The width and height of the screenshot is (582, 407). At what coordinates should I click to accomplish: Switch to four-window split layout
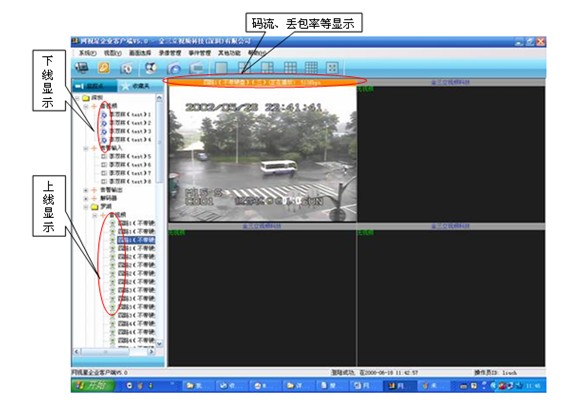tap(243, 68)
